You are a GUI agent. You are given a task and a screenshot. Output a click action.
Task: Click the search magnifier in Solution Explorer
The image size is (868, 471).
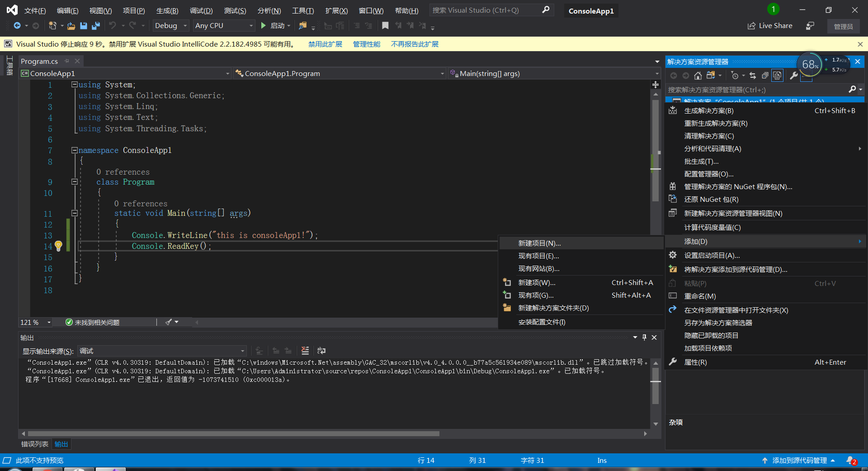click(x=852, y=90)
